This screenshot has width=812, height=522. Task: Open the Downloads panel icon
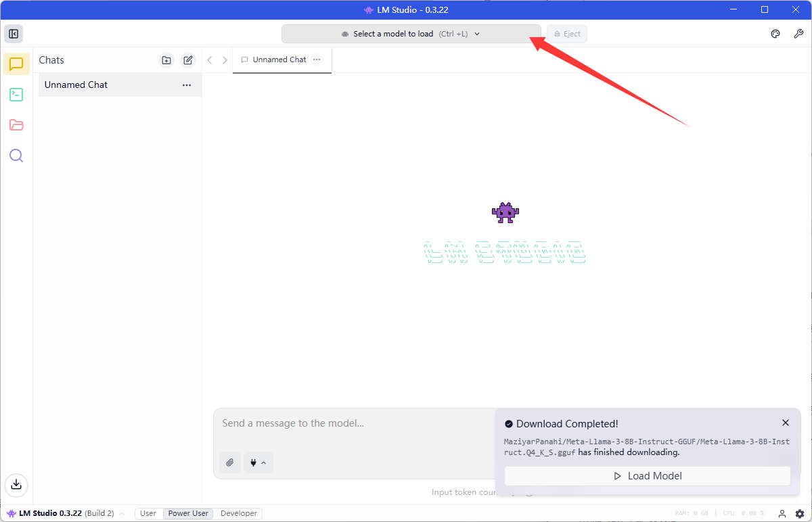(16, 484)
